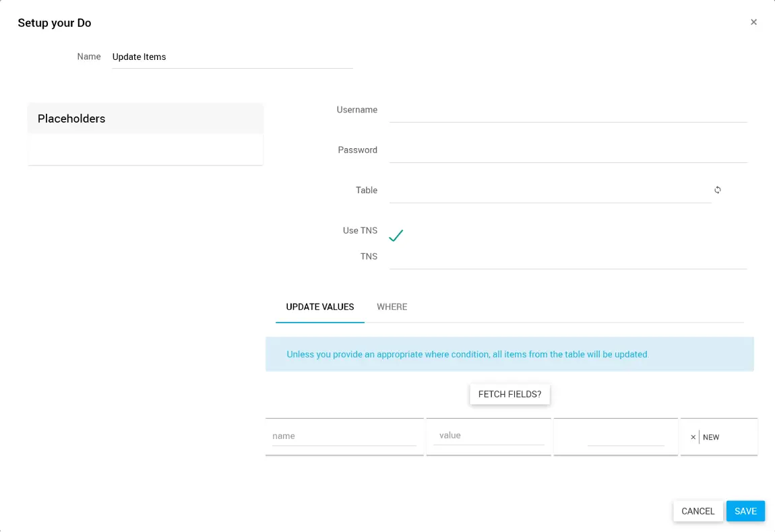Open the blank field after the value column
Image resolution: width=775 pixels, height=532 pixels.
click(625, 436)
